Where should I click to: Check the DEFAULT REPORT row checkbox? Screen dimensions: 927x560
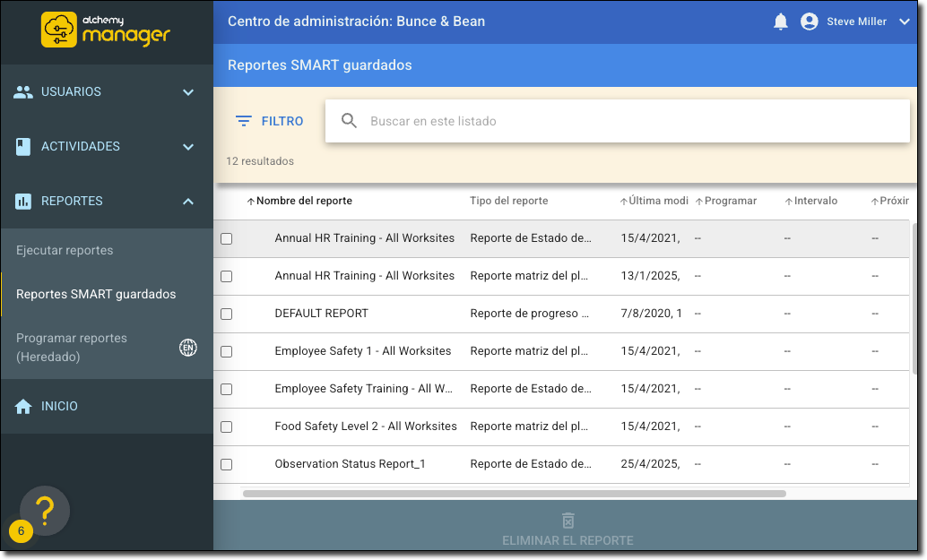(x=227, y=314)
